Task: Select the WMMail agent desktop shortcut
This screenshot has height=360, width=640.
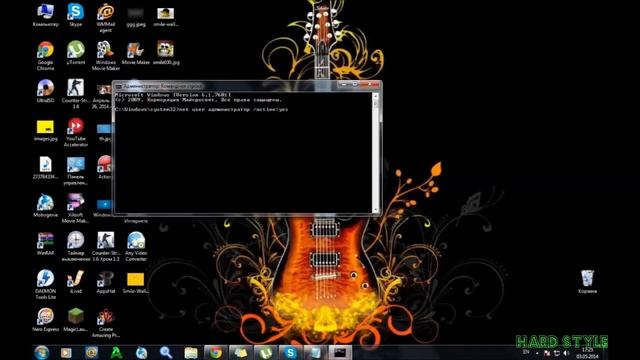Action: point(105,18)
